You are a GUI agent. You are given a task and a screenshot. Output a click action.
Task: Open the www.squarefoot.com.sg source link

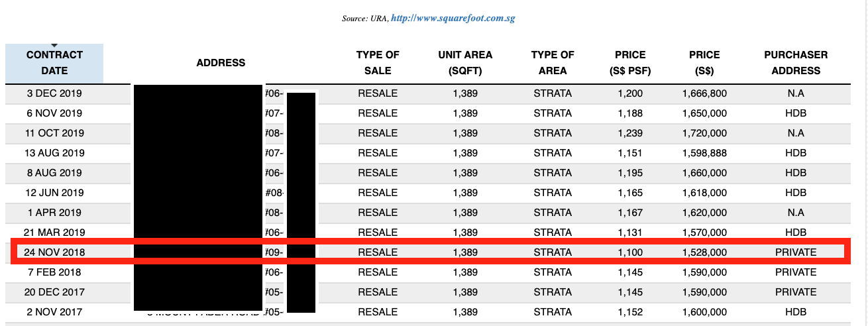point(453,18)
